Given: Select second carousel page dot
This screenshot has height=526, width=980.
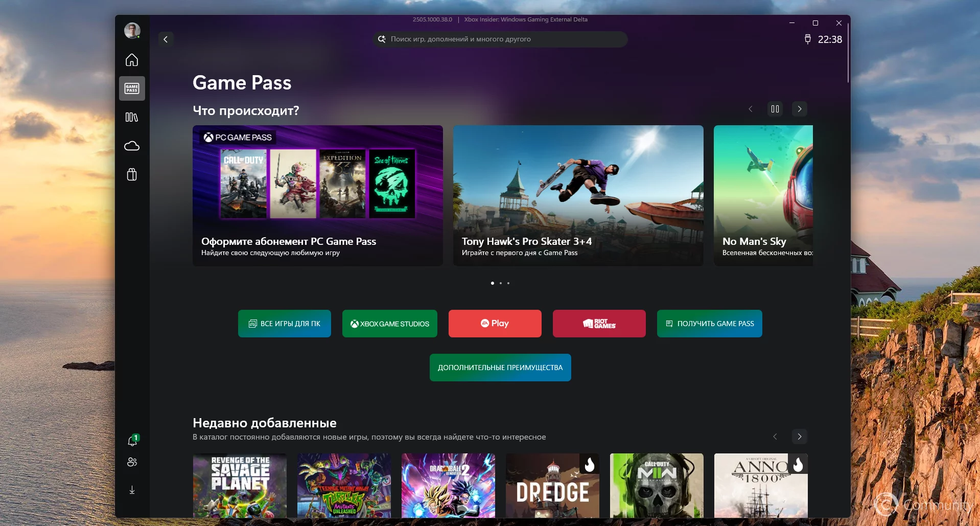Looking at the screenshot, I should (501, 283).
